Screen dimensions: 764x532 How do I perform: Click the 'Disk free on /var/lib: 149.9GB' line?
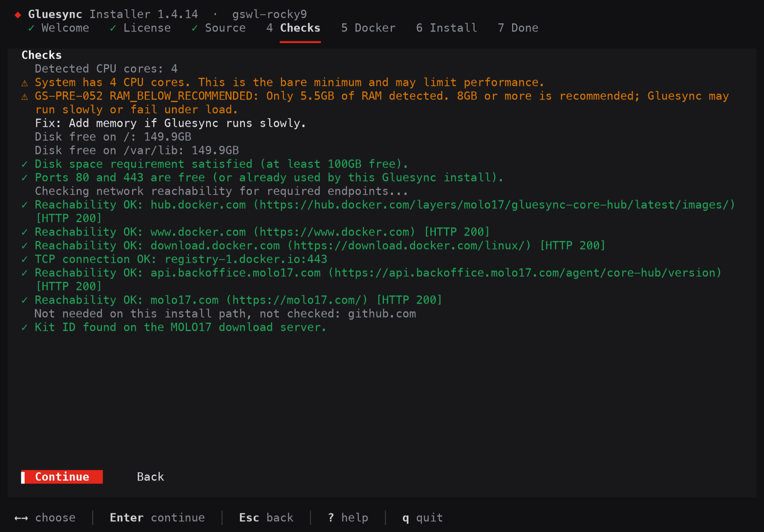click(137, 151)
